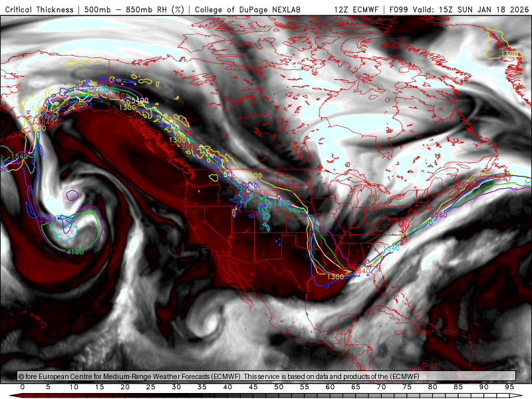Click the "80" value on the RH color scale
532x399 pixels.
[433, 387]
